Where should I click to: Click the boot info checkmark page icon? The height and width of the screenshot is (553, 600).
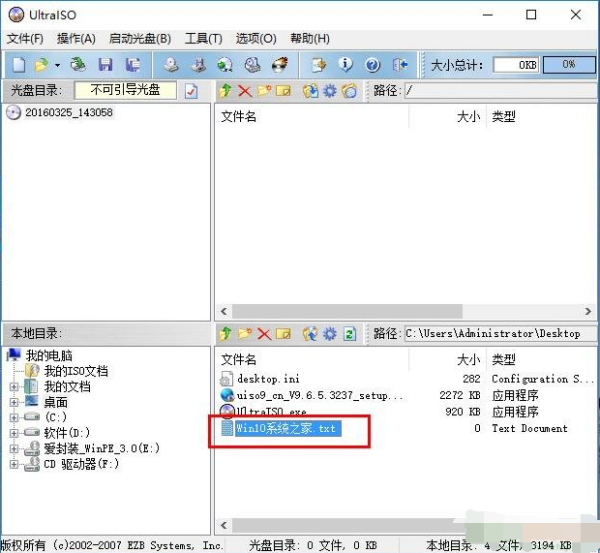click(x=191, y=91)
